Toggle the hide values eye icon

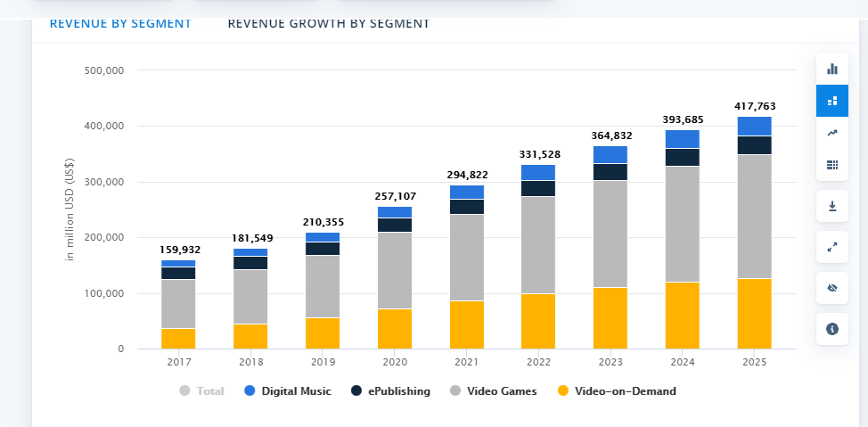tap(832, 288)
